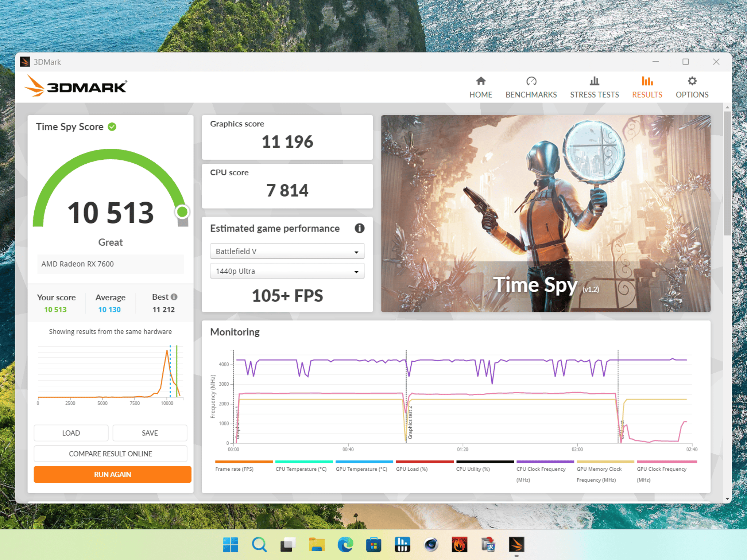Open Microsoft Edge from taskbar
The height and width of the screenshot is (560, 747).
(345, 545)
